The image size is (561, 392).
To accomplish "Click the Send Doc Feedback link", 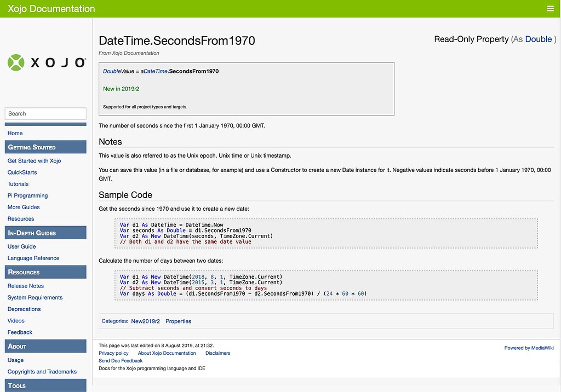I will (121, 361).
